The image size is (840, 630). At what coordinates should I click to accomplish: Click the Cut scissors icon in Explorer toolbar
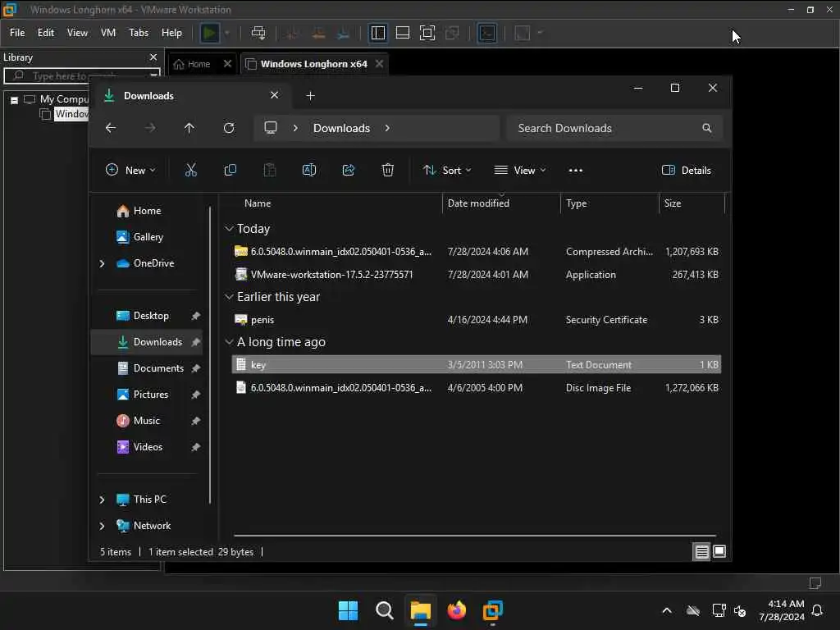coord(190,171)
